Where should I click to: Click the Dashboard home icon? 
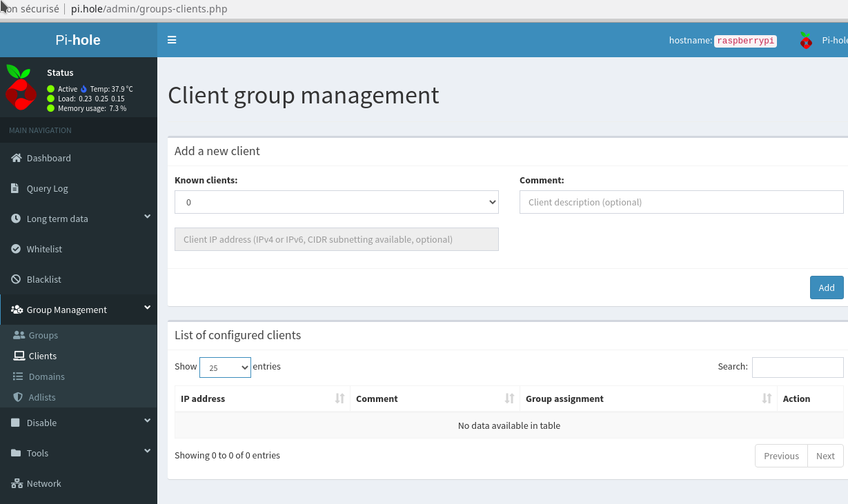click(x=17, y=158)
